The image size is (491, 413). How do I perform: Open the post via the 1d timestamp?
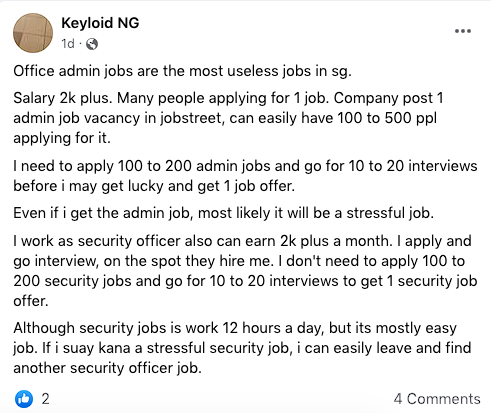[68, 44]
